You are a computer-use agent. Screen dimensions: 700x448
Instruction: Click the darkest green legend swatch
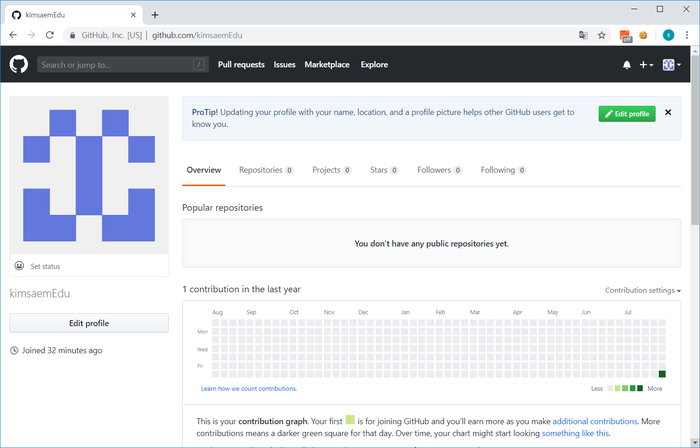pos(640,388)
